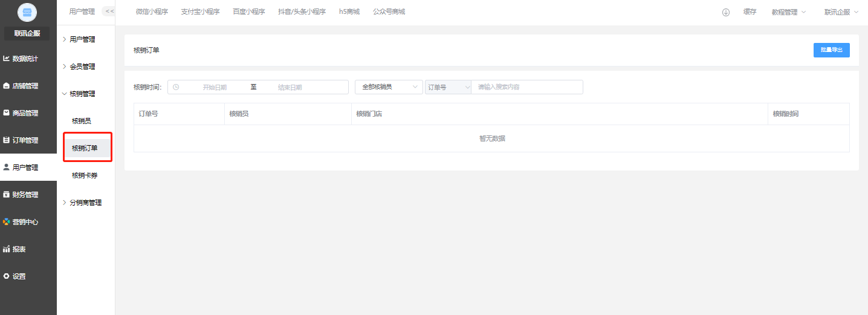
Task: Switch to 抖音/头条小程序 tab
Action: coord(302,11)
